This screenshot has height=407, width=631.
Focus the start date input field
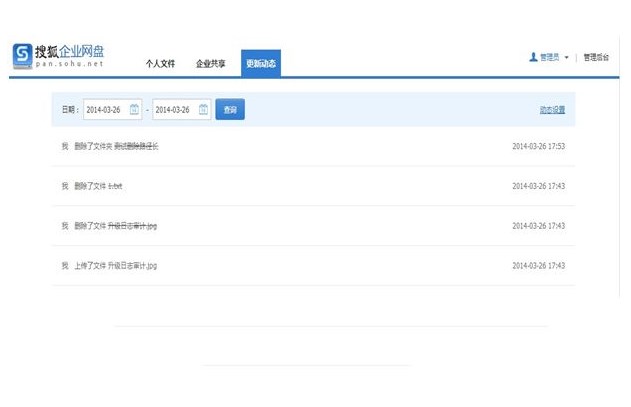112,109
